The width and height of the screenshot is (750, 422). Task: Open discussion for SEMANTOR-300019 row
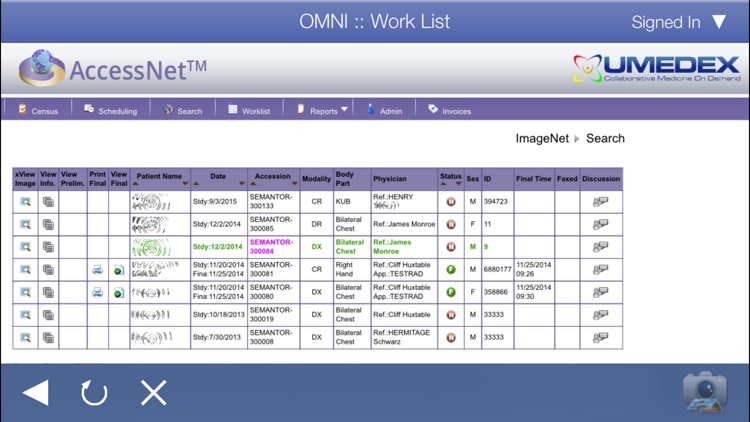click(x=601, y=315)
